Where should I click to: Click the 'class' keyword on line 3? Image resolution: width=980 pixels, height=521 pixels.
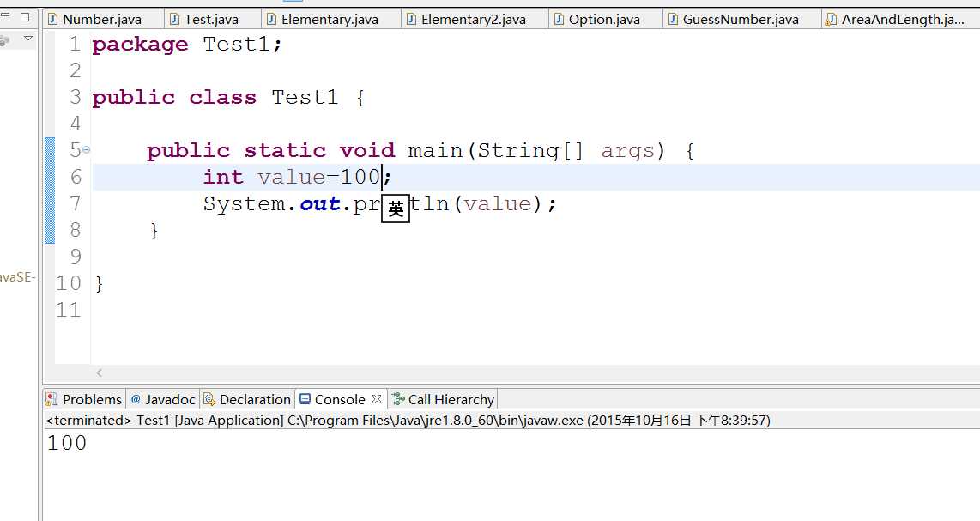pyautogui.click(x=222, y=98)
